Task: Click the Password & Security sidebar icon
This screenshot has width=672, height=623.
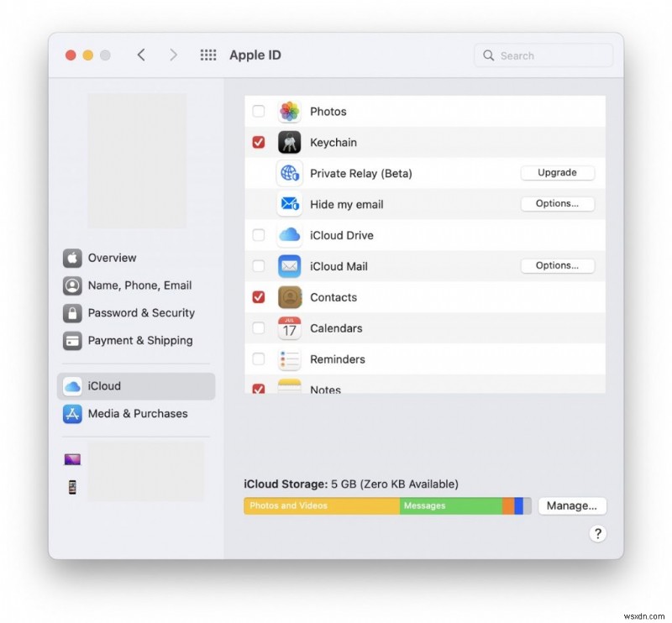Action: [72, 312]
